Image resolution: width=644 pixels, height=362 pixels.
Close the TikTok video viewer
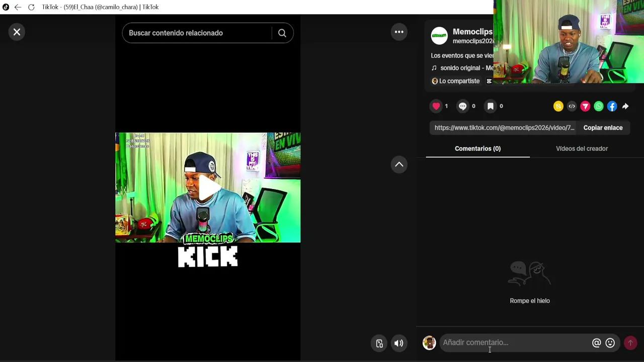click(x=17, y=32)
